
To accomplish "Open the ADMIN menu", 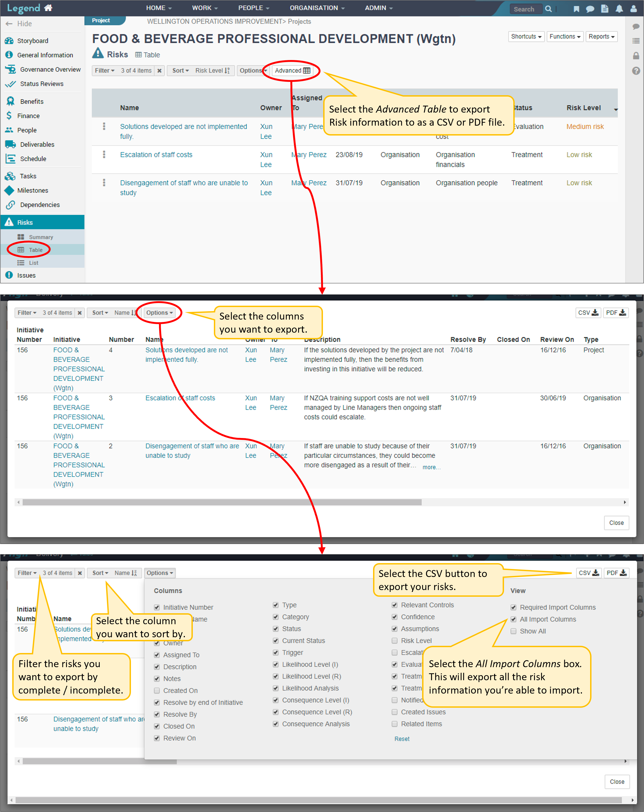I will [x=378, y=8].
